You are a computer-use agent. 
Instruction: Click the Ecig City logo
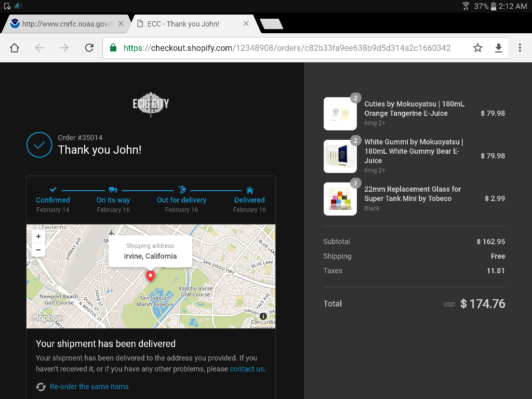point(151,104)
